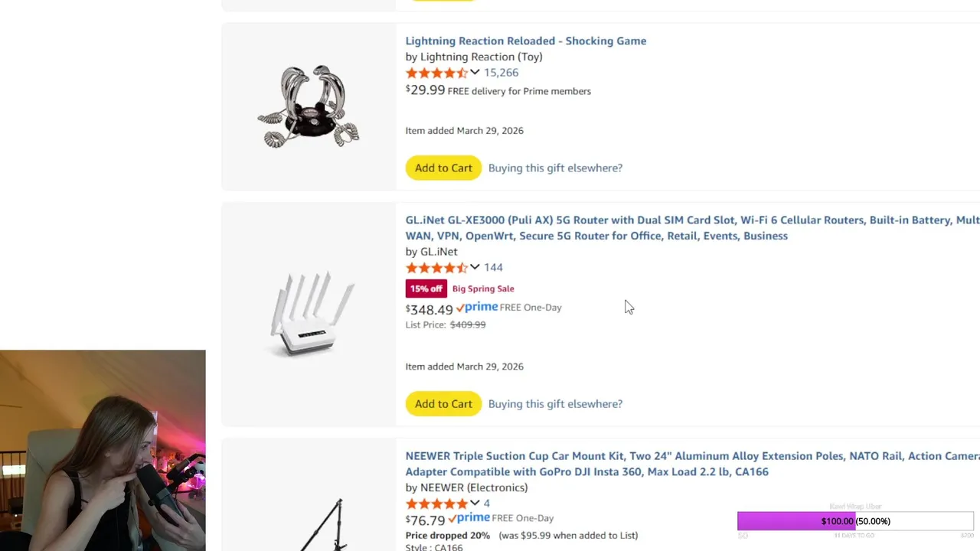Open Lightning Reaction Reloaded product title link
This screenshot has width=980, height=551.
(x=525, y=41)
